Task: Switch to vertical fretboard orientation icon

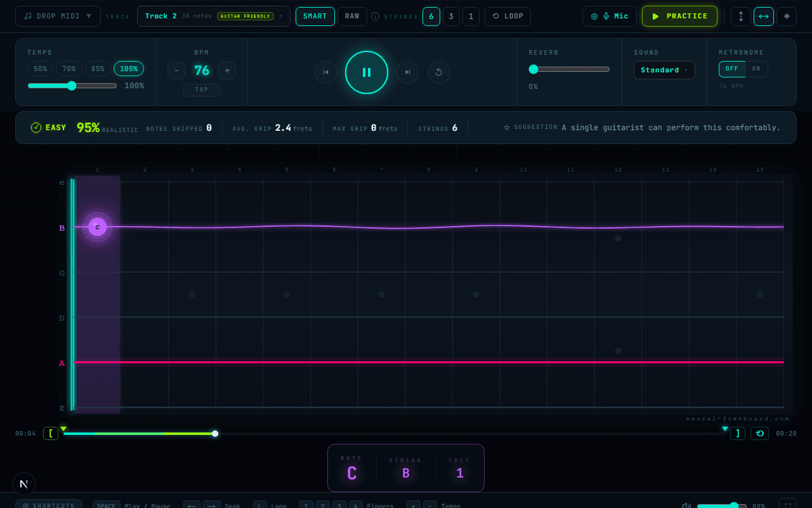Action: [x=741, y=17]
